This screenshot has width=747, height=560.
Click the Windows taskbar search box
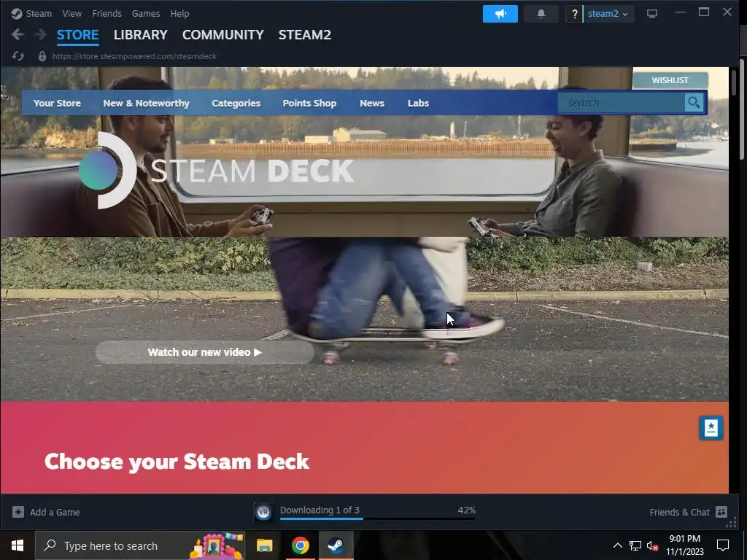pos(140,545)
